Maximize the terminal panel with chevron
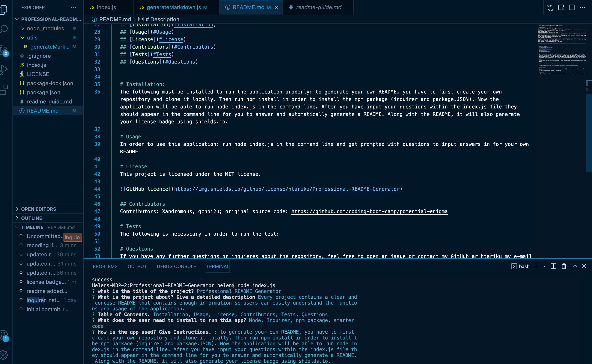592x364 pixels. click(575, 266)
